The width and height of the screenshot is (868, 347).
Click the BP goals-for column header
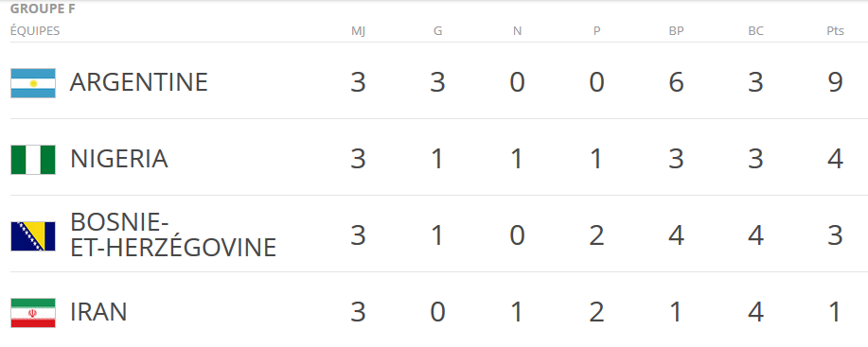pyautogui.click(x=677, y=31)
